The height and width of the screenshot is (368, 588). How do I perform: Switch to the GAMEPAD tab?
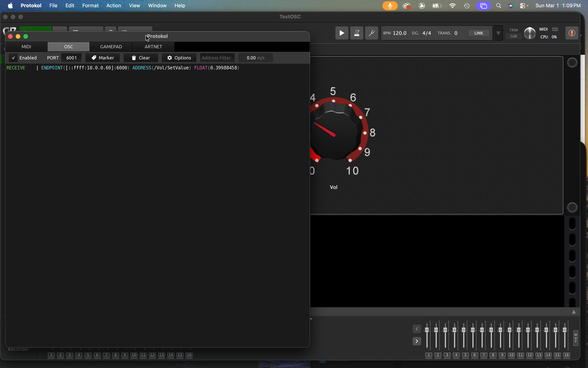tap(111, 47)
